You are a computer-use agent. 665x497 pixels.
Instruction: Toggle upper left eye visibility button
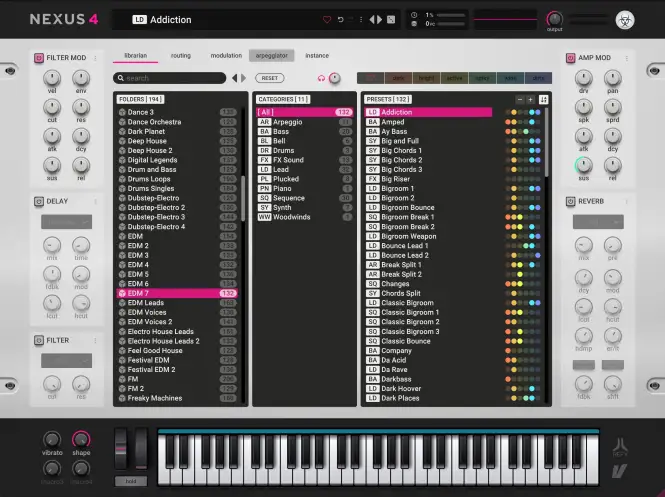(10, 70)
